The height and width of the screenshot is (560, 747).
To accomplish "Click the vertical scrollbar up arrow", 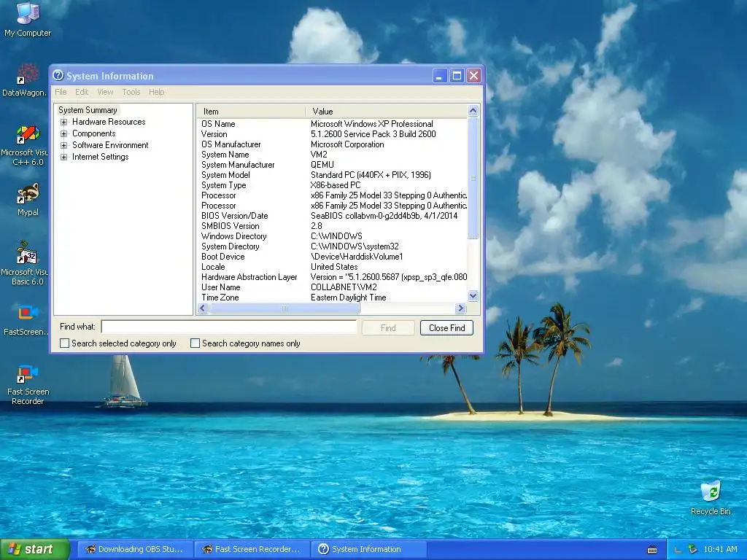I will coord(473,111).
